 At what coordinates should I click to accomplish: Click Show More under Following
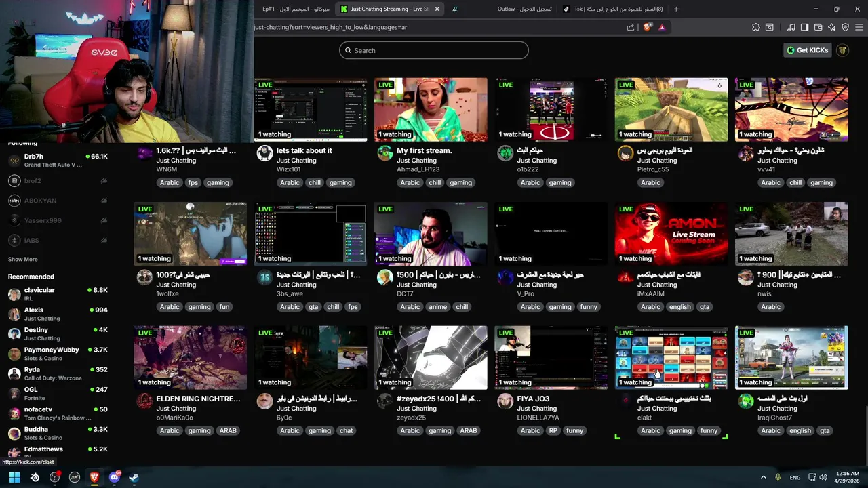[22, 260]
